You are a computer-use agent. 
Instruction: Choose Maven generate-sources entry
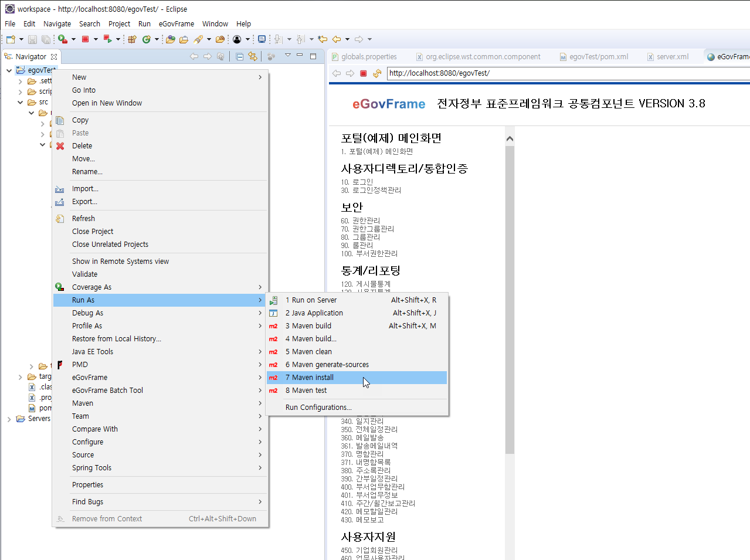357,365
